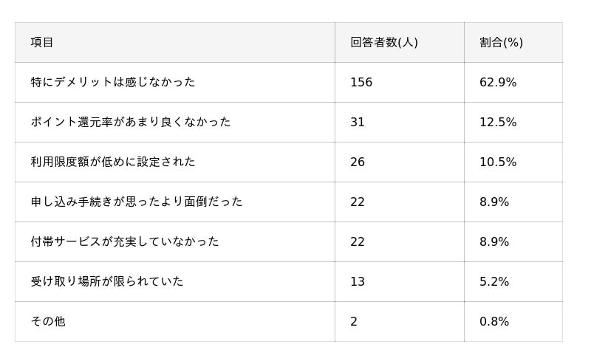
Task: Click the 割合(%) column header
Action: tap(501, 43)
